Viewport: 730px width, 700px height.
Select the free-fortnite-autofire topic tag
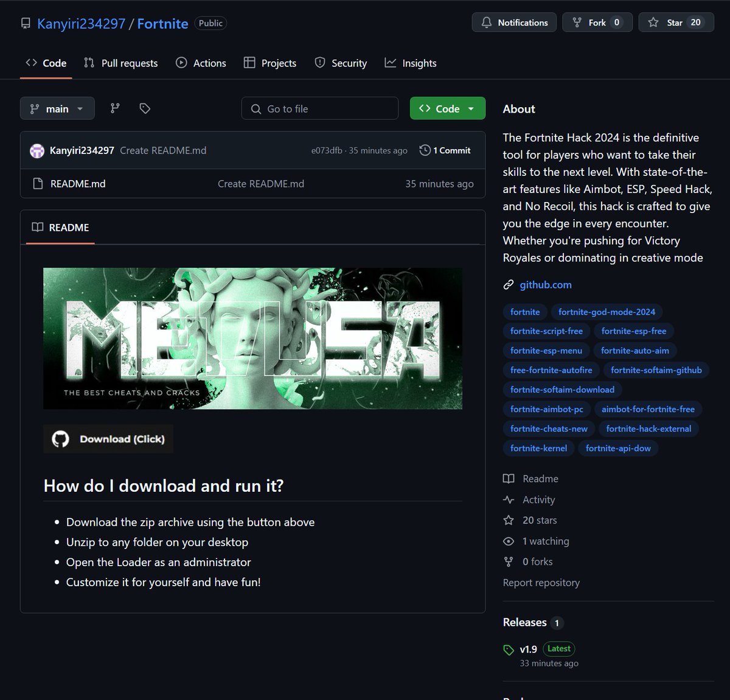pyautogui.click(x=551, y=370)
